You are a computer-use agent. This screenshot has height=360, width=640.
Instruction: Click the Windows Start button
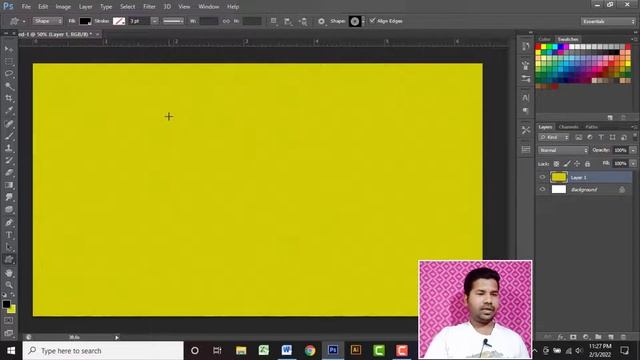(11, 351)
